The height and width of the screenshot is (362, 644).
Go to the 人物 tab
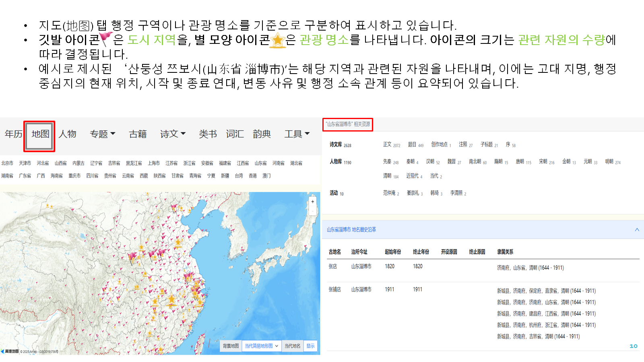(x=67, y=134)
